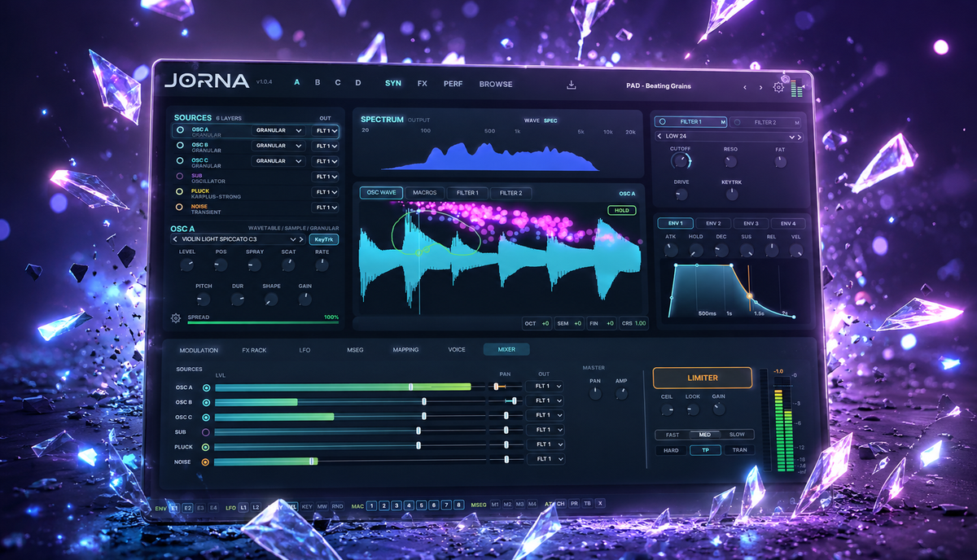Image resolution: width=977 pixels, height=560 pixels.
Task: Toggle OSC C enable in mixer
Action: [x=206, y=417]
